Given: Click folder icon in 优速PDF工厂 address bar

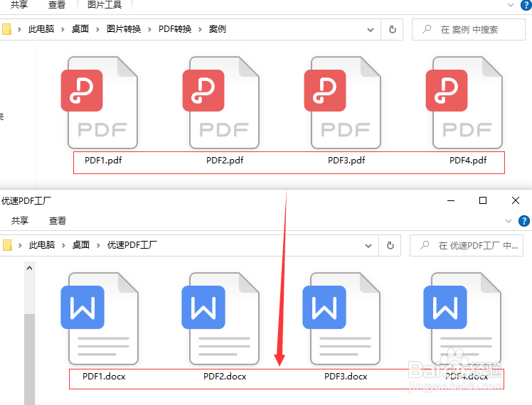Looking at the screenshot, I should [7, 245].
